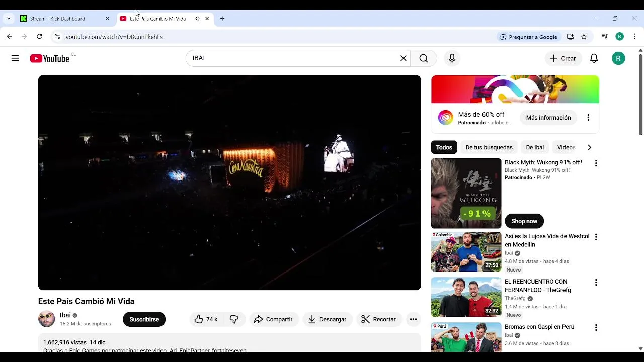Click the video description text box
Viewport: 644px width, 362px height.
[x=229, y=343]
